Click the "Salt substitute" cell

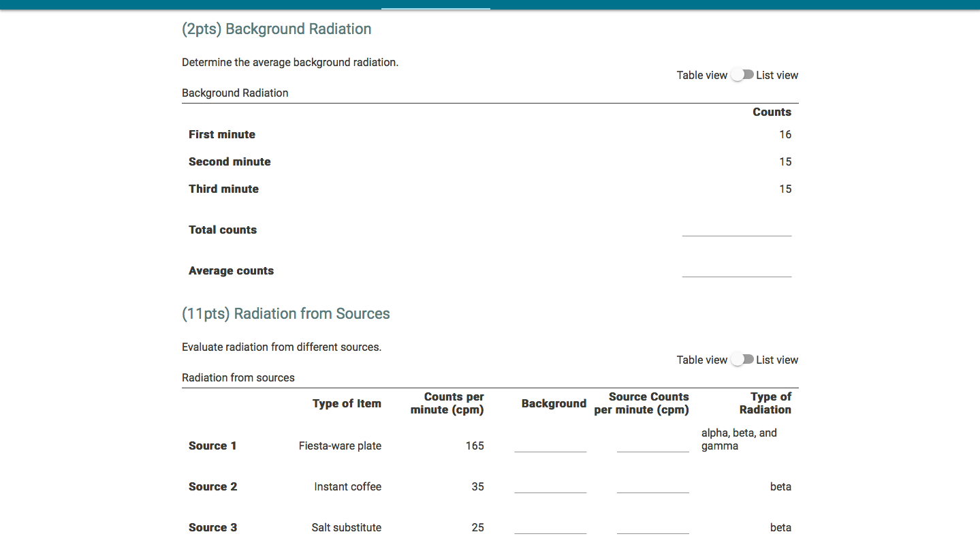346,527
